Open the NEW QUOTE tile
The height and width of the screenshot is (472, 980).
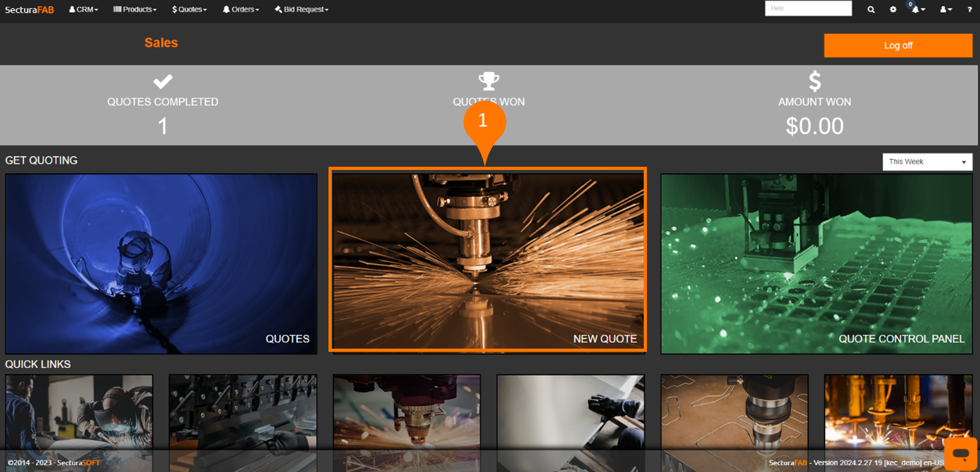[487, 260]
